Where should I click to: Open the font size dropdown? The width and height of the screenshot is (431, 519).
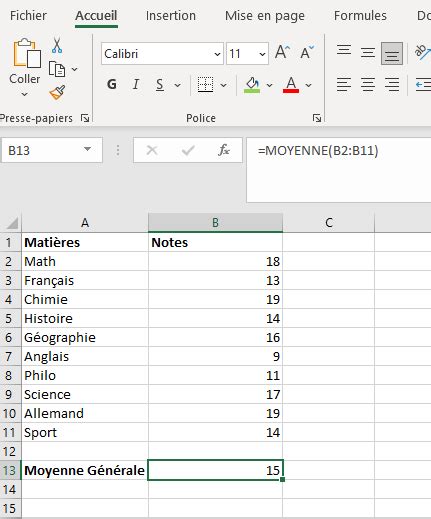(262, 54)
